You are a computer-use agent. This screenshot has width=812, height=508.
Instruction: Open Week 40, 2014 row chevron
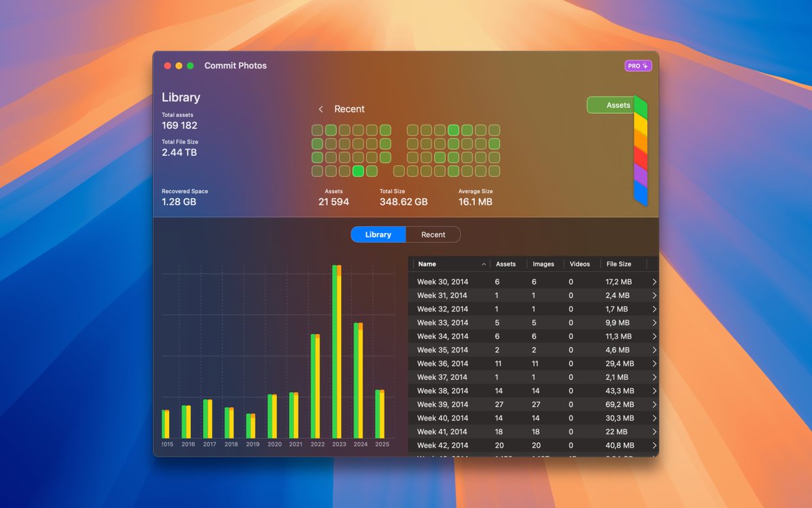coord(654,418)
